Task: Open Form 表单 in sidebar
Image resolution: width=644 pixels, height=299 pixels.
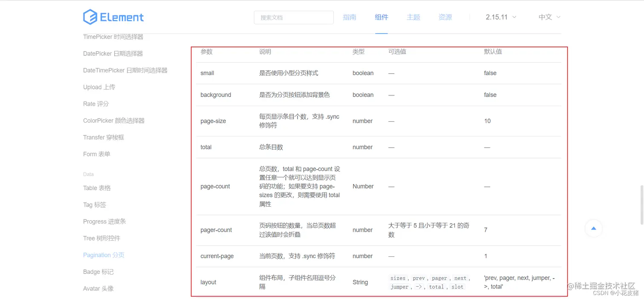Action: pyautogui.click(x=97, y=154)
